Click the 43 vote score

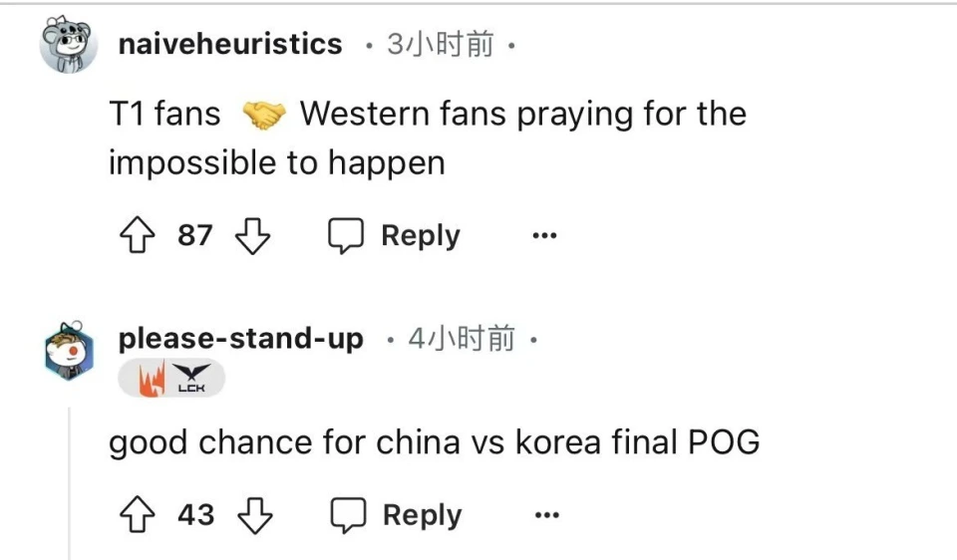pos(195,515)
